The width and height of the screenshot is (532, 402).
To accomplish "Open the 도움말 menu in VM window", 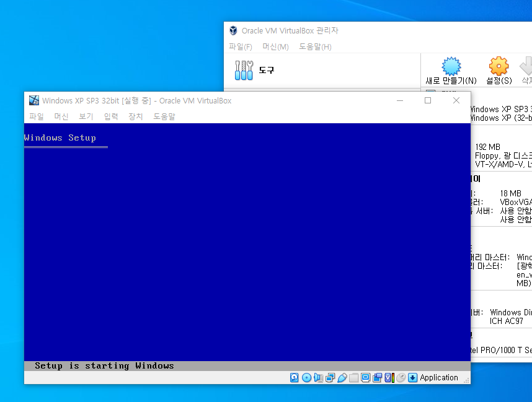I will 164,116.
